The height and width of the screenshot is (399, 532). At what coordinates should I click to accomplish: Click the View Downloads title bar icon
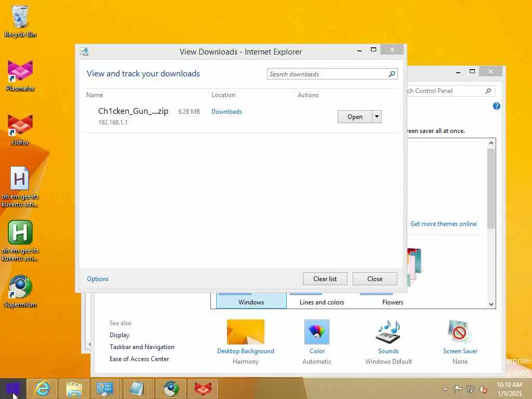coord(84,51)
